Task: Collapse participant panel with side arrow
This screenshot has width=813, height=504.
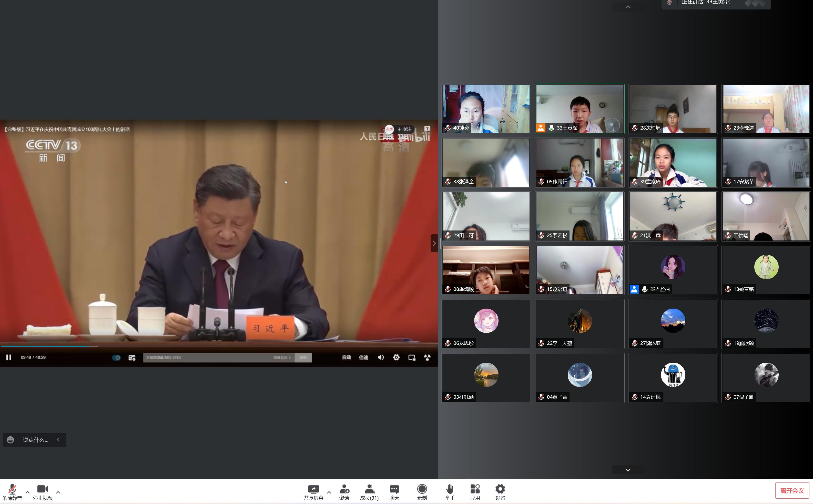Action: click(x=434, y=243)
